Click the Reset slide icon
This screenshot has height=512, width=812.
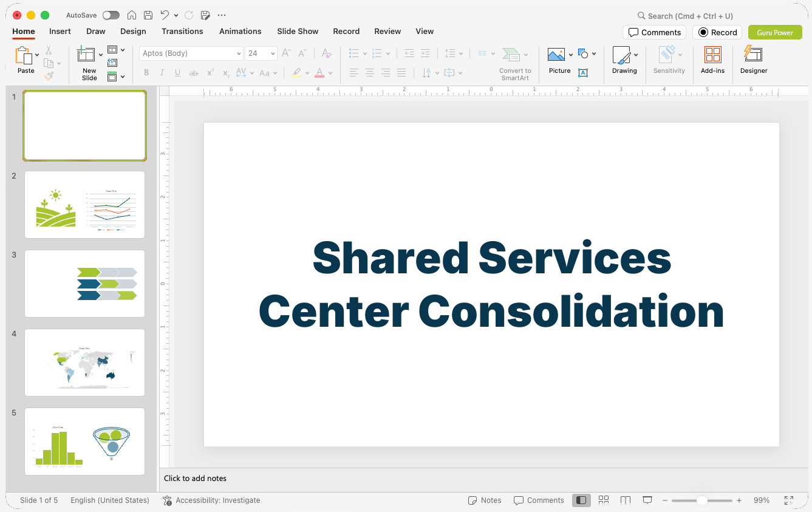[112, 63]
